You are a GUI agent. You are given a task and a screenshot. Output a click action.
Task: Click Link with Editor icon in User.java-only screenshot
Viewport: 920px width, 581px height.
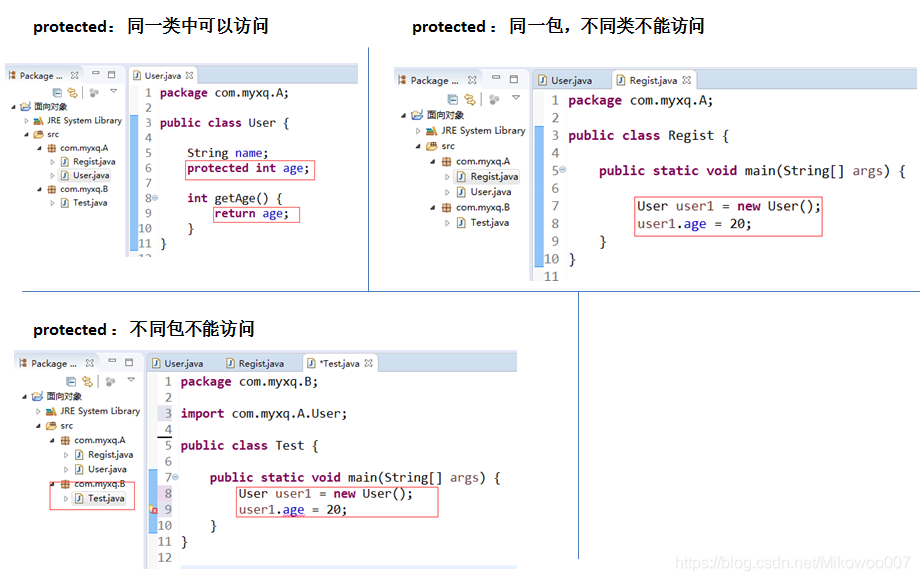(72, 92)
